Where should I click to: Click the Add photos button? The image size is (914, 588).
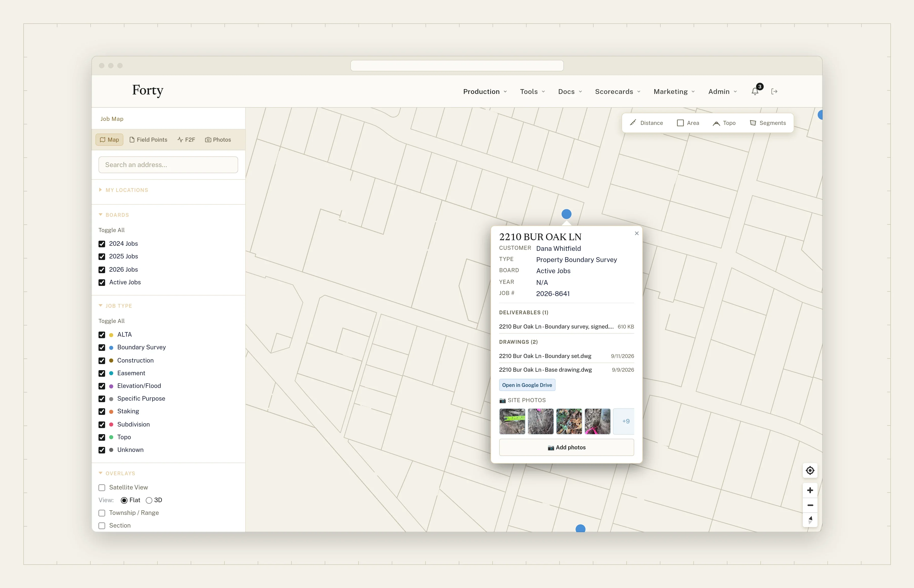[567, 447]
